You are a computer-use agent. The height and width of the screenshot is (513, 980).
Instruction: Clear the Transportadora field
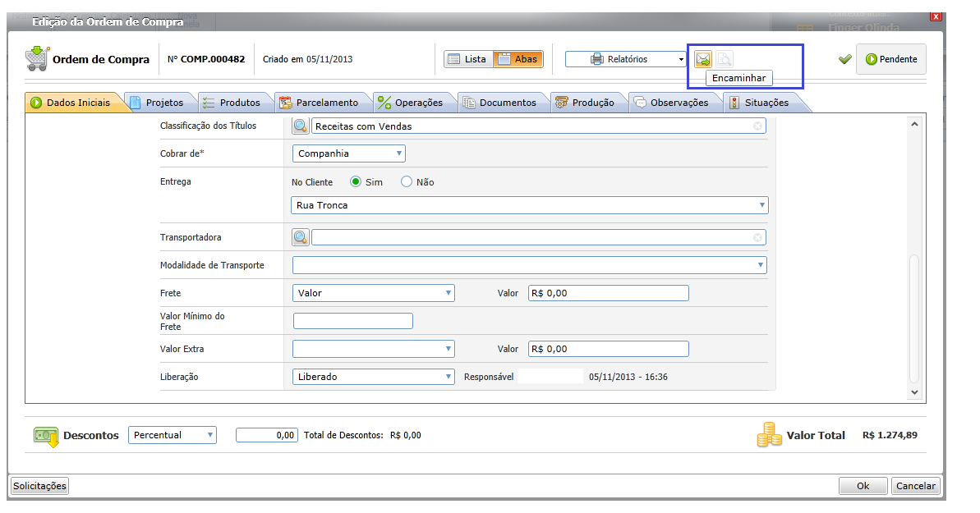pyautogui.click(x=757, y=237)
